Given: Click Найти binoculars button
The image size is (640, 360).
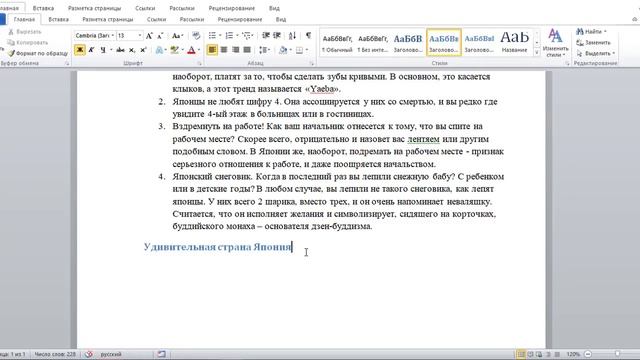Looking at the screenshot, I should pos(591,31).
